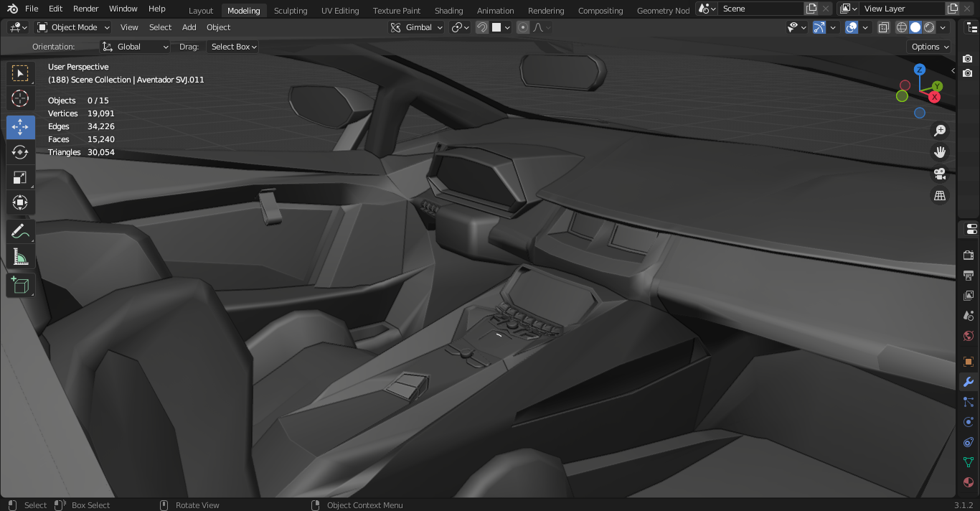
Task: Toggle proportional editing circle button
Action: coord(523,27)
